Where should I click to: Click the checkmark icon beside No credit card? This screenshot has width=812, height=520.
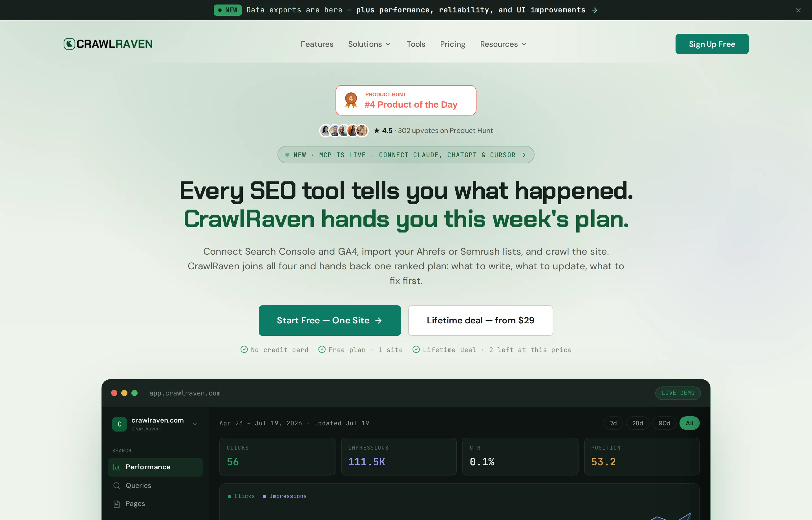[244, 350]
